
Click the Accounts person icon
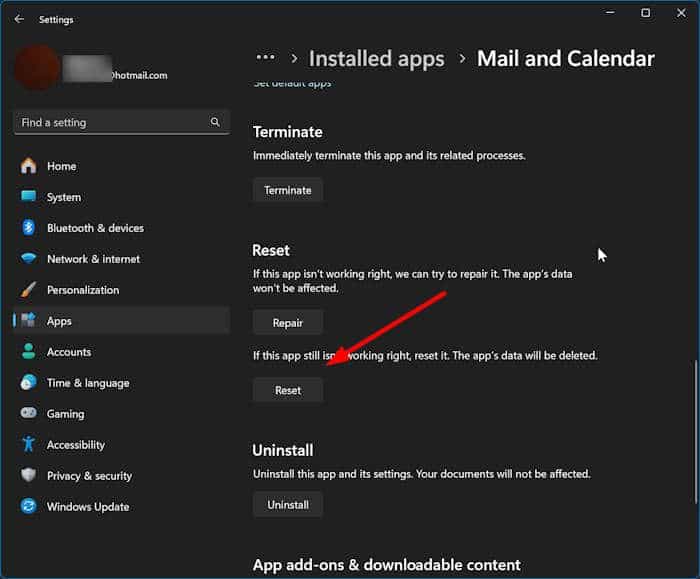pyautogui.click(x=29, y=351)
